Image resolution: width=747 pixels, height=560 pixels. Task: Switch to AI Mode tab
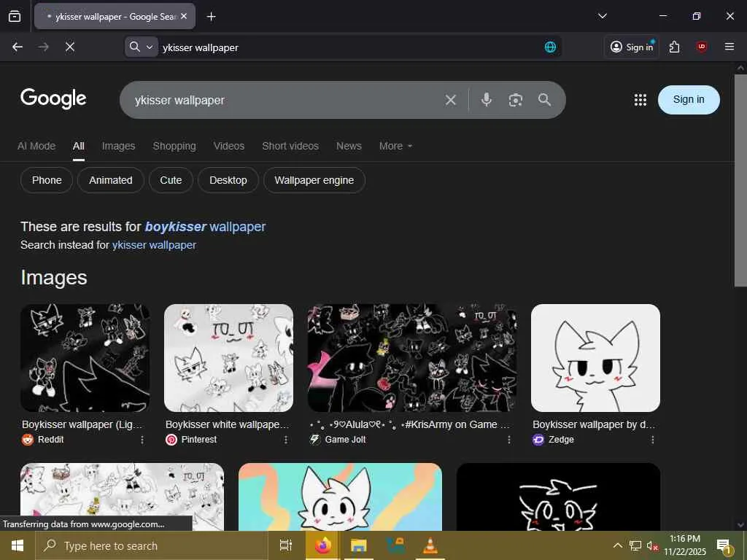point(36,146)
